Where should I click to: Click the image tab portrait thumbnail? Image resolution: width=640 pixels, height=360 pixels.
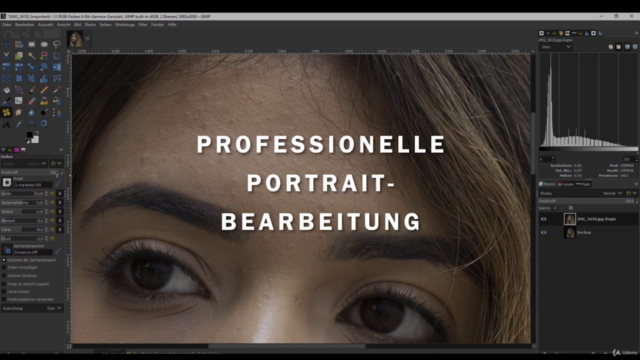tap(75, 39)
